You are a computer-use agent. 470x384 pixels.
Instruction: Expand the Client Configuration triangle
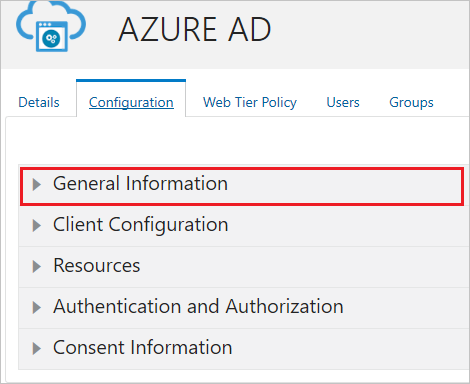pyautogui.click(x=37, y=225)
